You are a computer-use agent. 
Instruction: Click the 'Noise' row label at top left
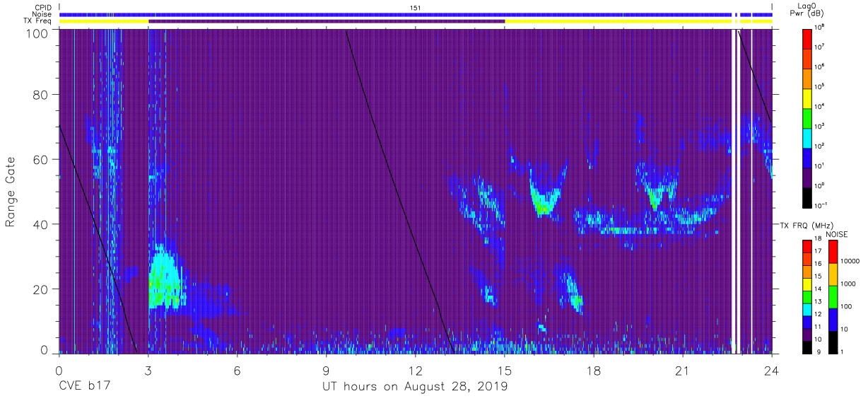tap(42, 14)
